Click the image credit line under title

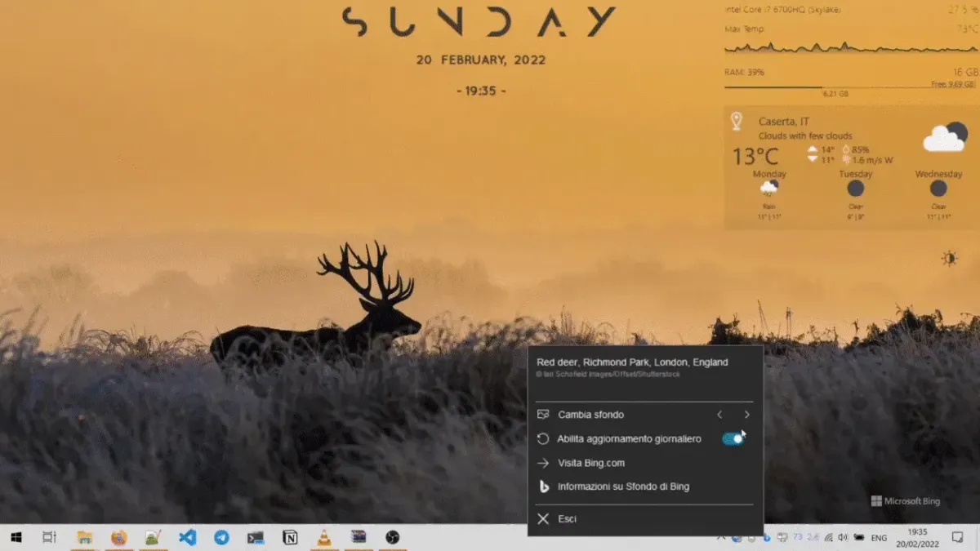(x=608, y=375)
